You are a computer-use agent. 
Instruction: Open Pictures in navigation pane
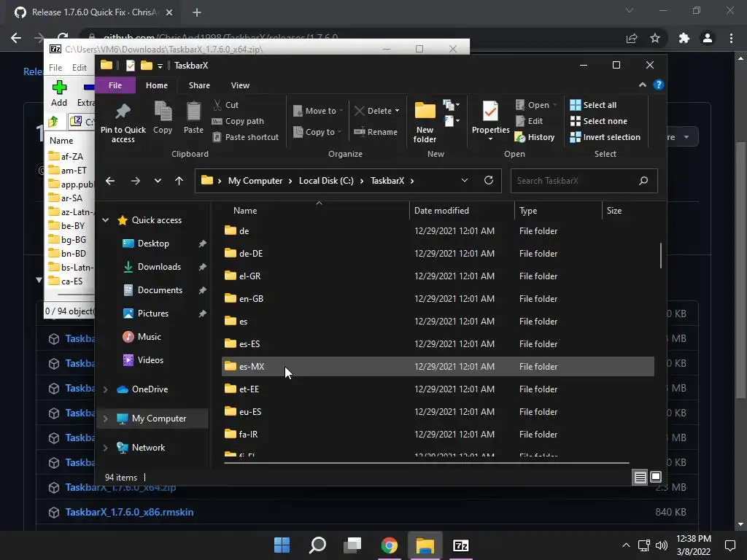pyautogui.click(x=152, y=314)
